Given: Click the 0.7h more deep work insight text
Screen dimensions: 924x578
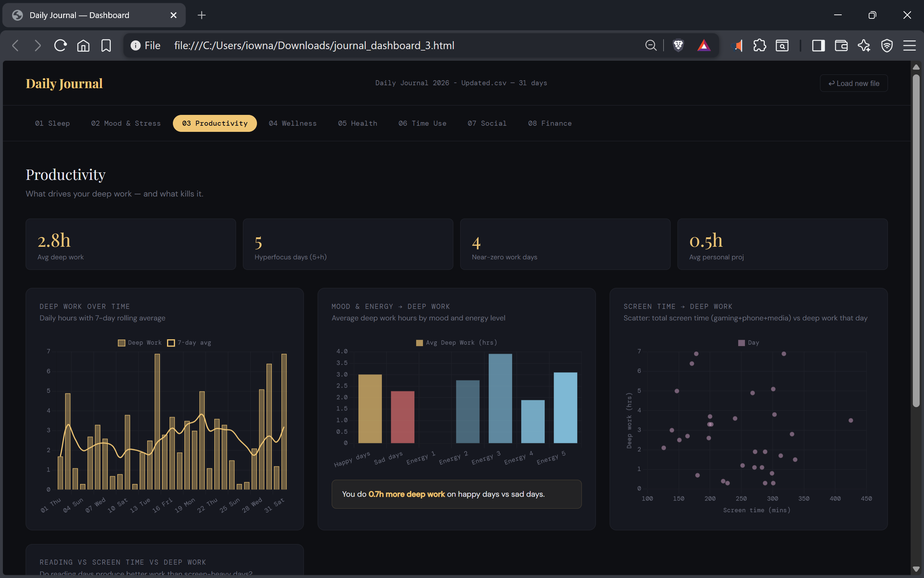Looking at the screenshot, I should tap(406, 494).
